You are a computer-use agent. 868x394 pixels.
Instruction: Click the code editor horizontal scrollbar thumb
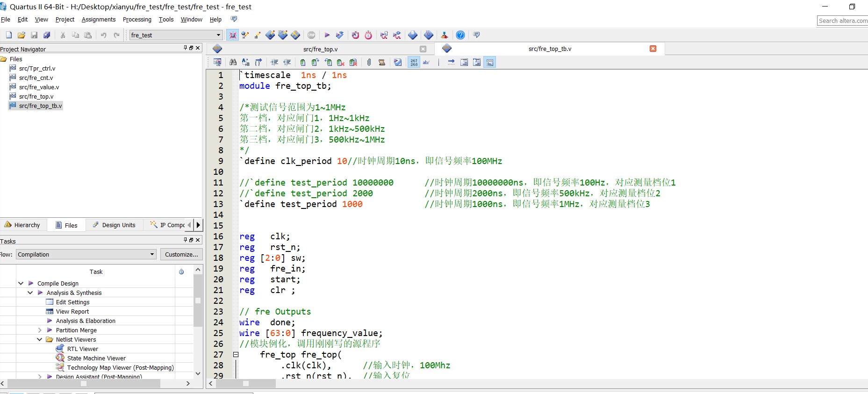point(245,383)
